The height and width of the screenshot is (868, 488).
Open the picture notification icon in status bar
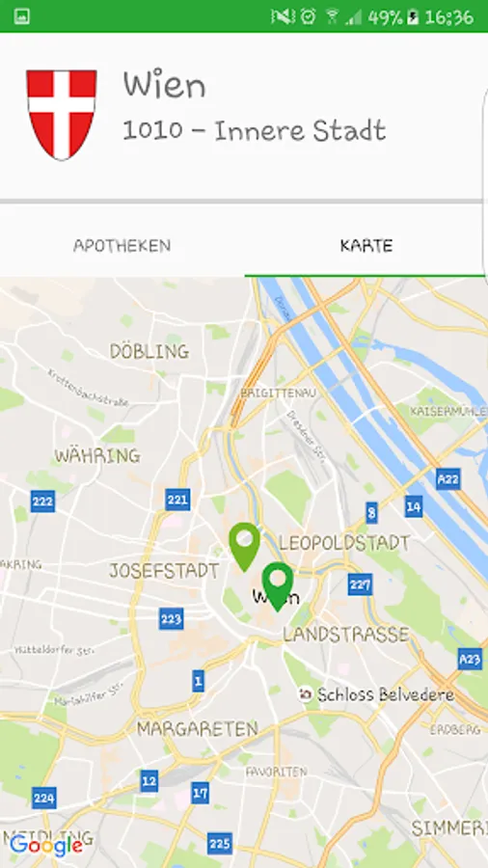point(21,16)
